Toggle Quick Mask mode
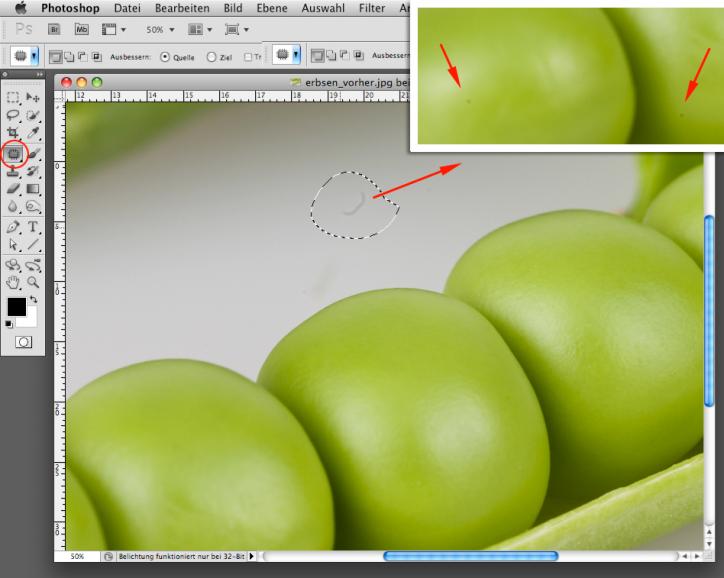 click(x=24, y=342)
